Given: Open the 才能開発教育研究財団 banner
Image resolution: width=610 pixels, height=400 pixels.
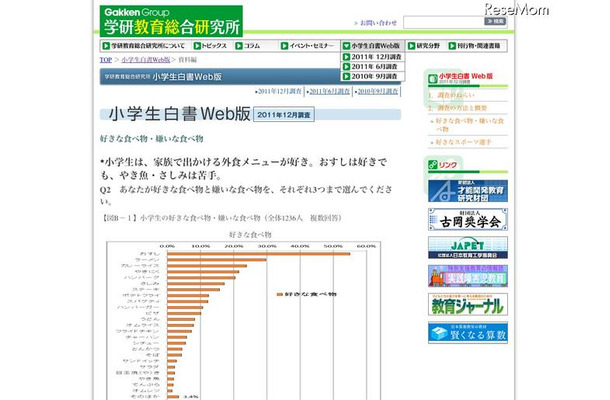Looking at the screenshot, I should [468, 191].
